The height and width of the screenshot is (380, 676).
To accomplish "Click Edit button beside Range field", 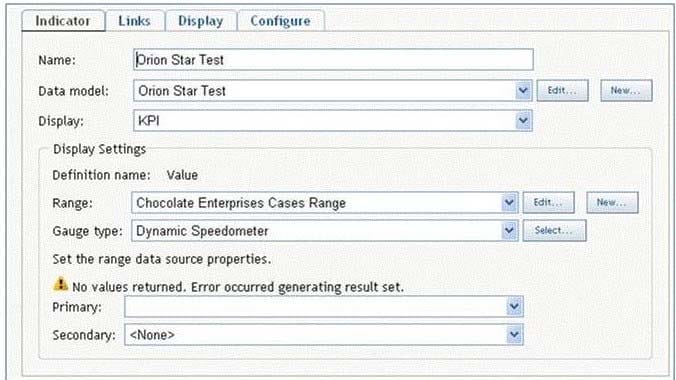I will [x=548, y=203].
